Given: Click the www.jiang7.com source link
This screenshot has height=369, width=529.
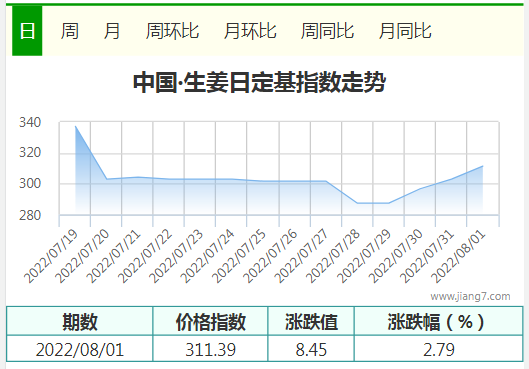Looking at the screenshot, I should pyautogui.click(x=470, y=296).
